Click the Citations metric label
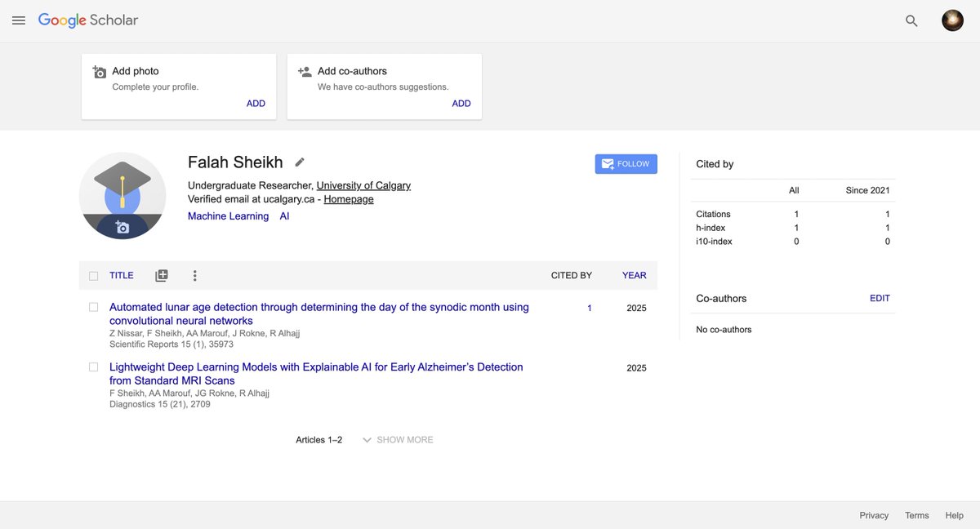The width and height of the screenshot is (980, 529). click(713, 215)
